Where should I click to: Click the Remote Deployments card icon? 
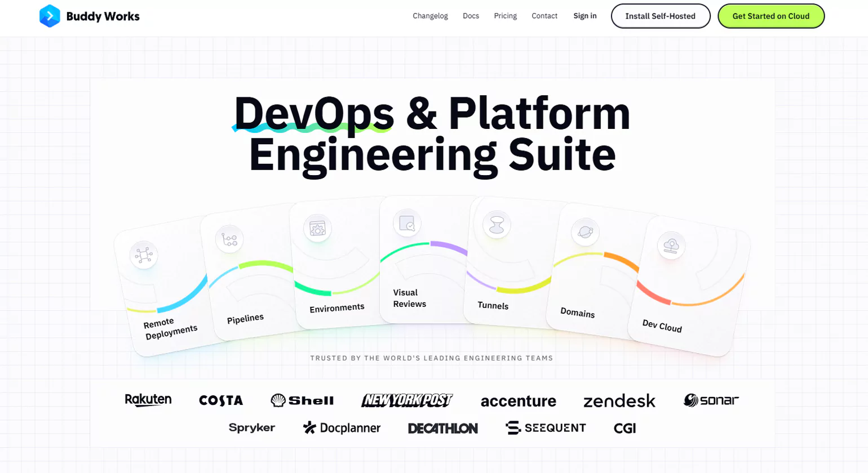click(143, 255)
